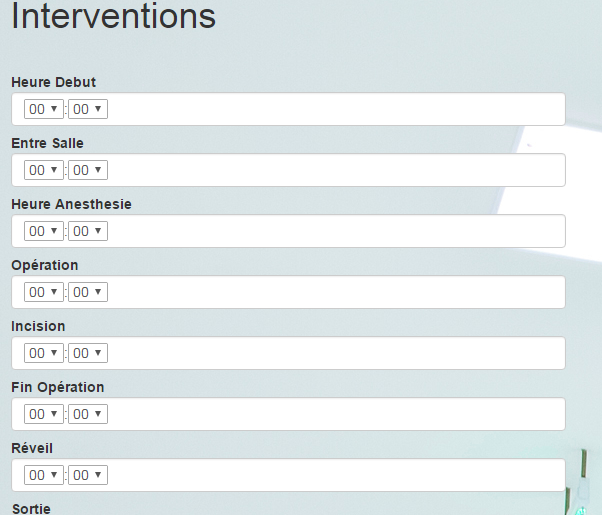The image size is (602, 515).
Task: Open the Heure Anesthesie hour dropdown
Action: (44, 231)
